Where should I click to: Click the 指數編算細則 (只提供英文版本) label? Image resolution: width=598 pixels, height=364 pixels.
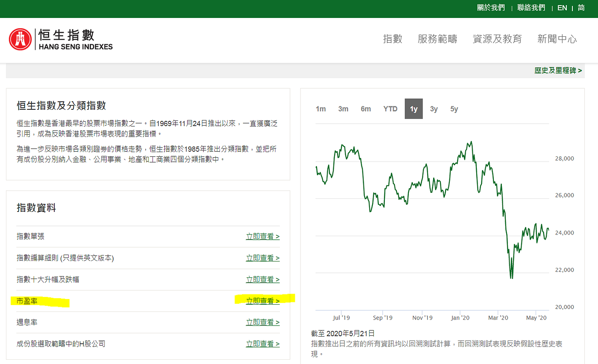65,258
